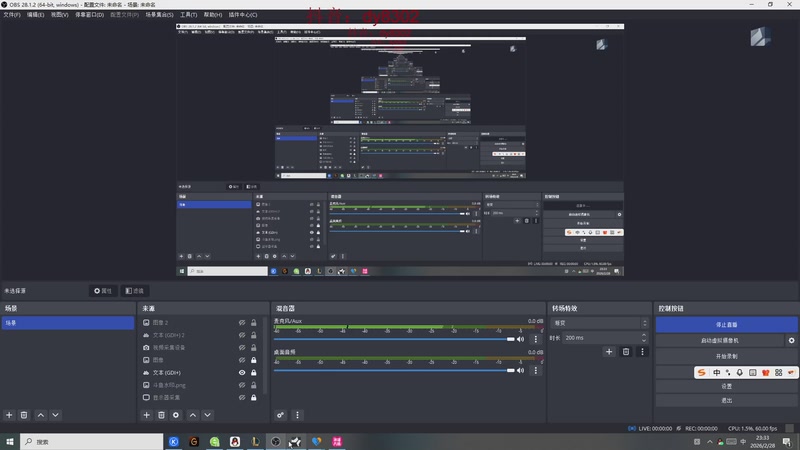Open the 帮助(H) menu
Viewport: 800px width, 450px height.
pyautogui.click(x=213, y=15)
